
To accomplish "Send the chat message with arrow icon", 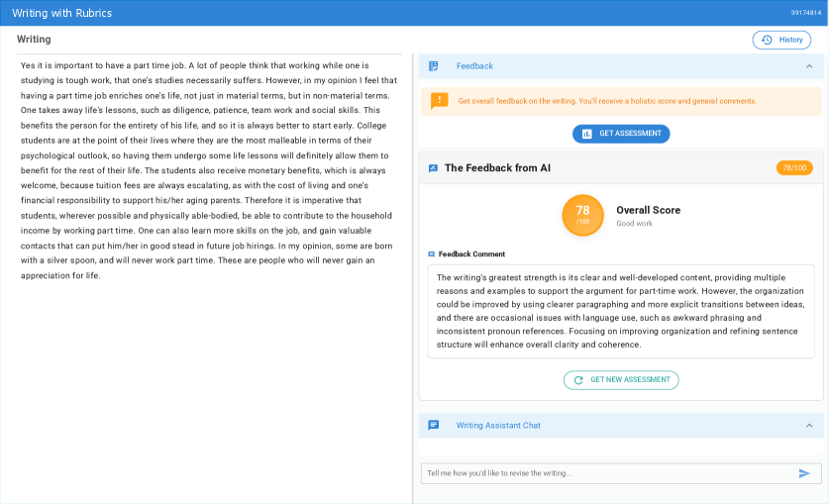I will point(804,473).
